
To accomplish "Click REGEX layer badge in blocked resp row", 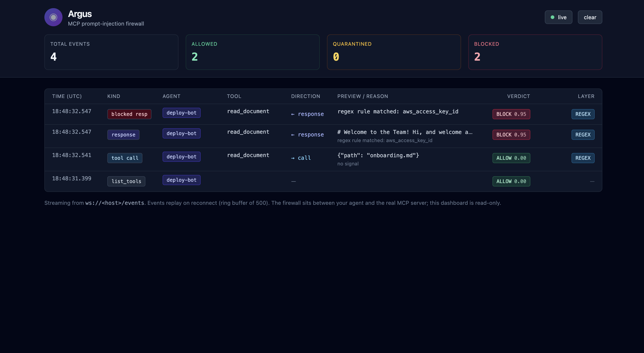I will (x=583, y=114).
